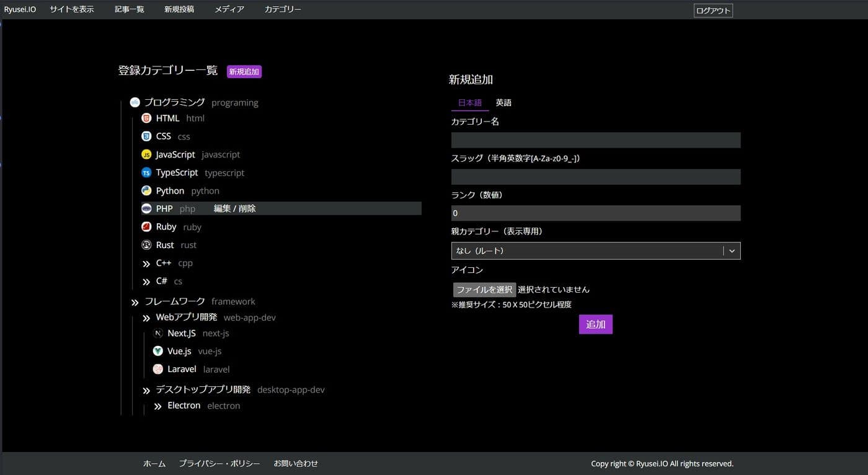The width and height of the screenshot is (868, 475).
Task: Open the メディア menu item
Action: tap(229, 9)
